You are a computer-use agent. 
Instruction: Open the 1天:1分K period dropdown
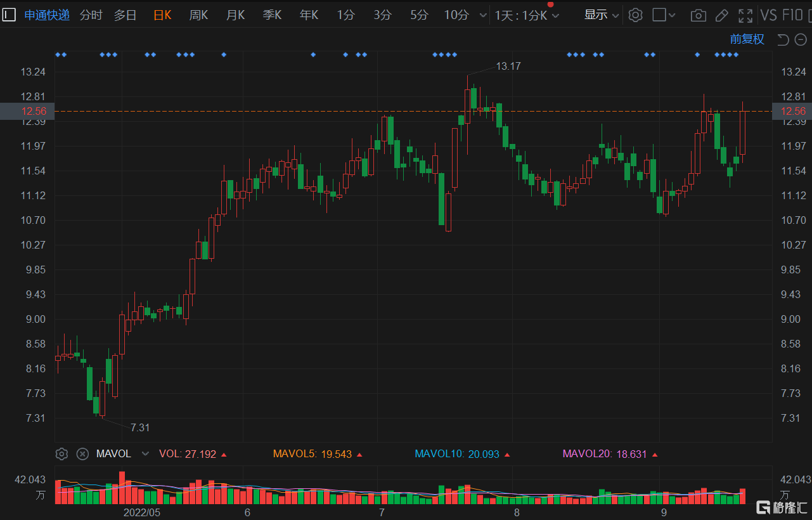527,15
